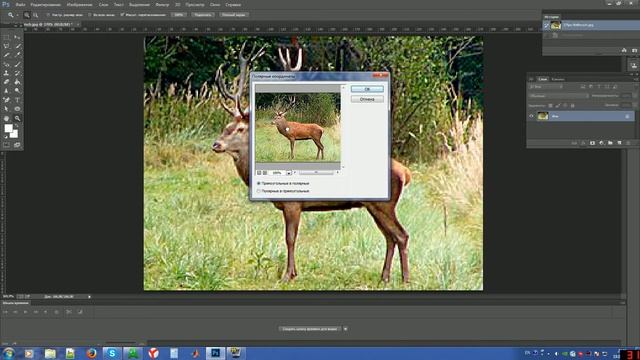Click the background color swatch
The image size is (640, 360).
tap(15, 134)
